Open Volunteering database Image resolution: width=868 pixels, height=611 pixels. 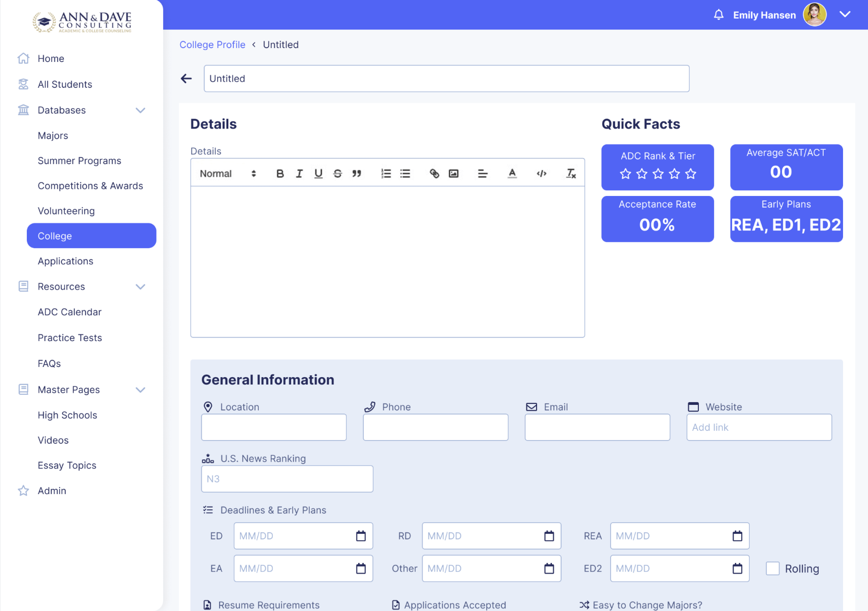point(66,211)
